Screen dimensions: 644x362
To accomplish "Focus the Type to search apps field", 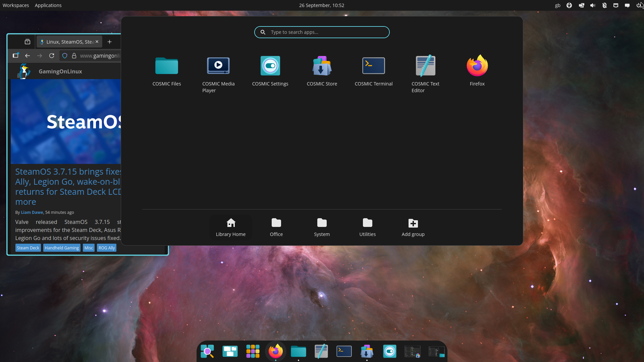I will click(322, 32).
